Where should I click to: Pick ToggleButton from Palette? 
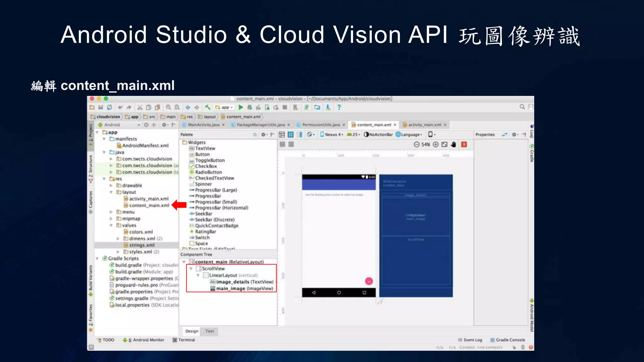(x=207, y=160)
